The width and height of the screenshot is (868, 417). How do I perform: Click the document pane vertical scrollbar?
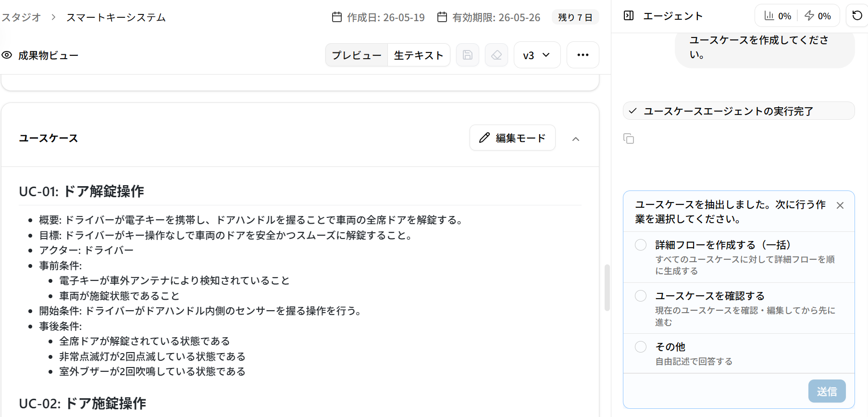[607, 288]
